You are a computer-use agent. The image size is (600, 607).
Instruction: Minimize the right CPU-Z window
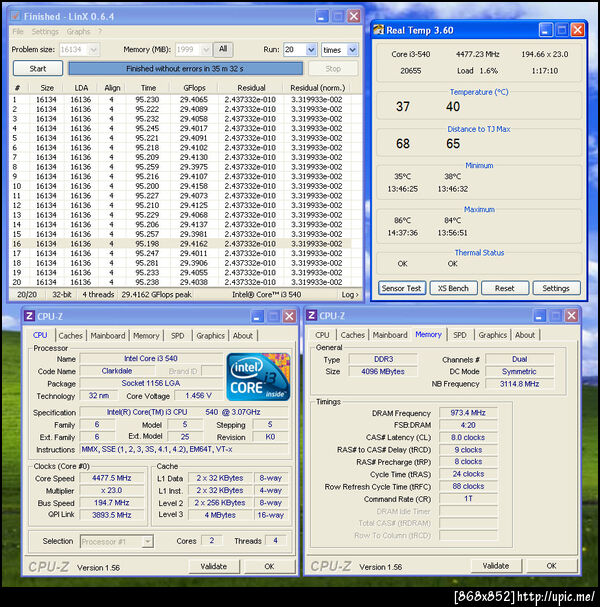coord(539,316)
